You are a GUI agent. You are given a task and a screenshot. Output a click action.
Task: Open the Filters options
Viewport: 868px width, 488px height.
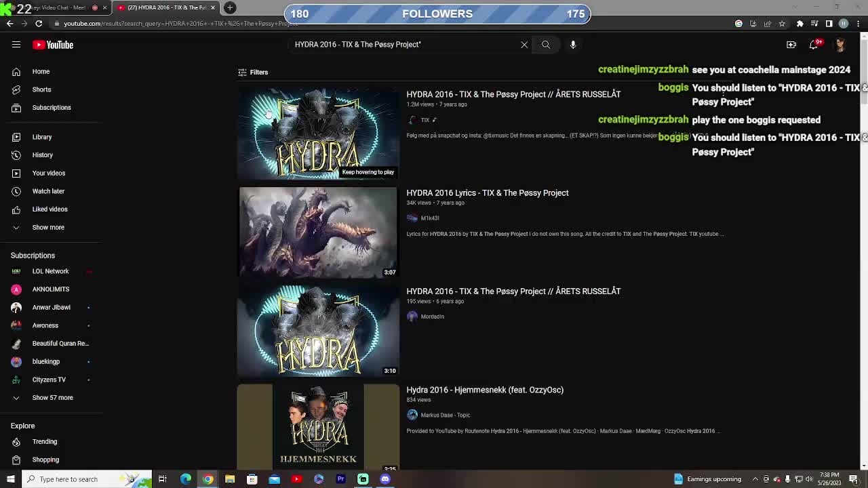(253, 72)
